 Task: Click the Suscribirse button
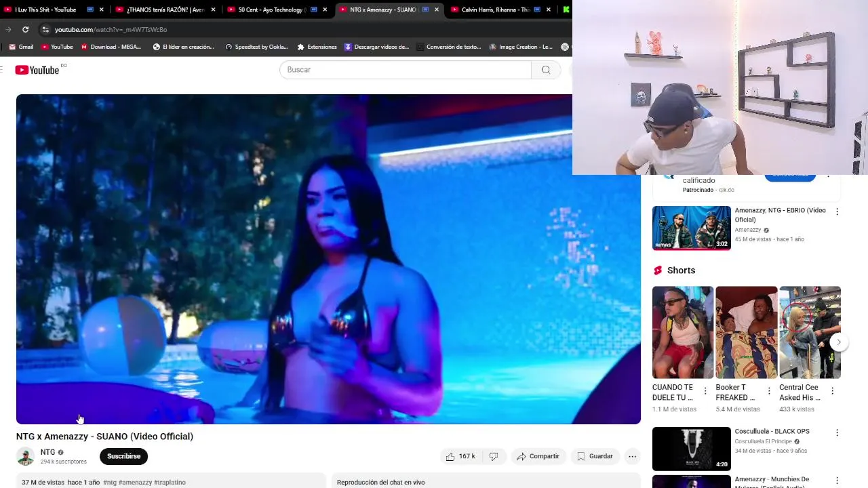(123, 456)
